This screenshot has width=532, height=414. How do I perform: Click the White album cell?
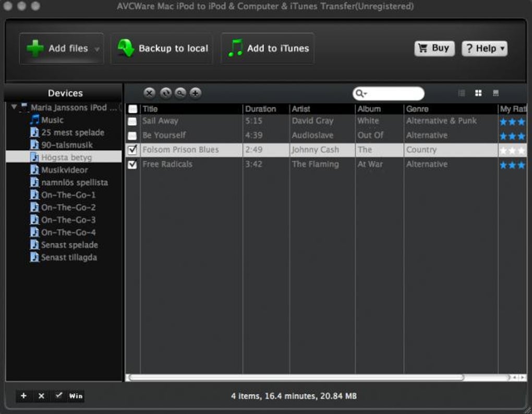368,121
